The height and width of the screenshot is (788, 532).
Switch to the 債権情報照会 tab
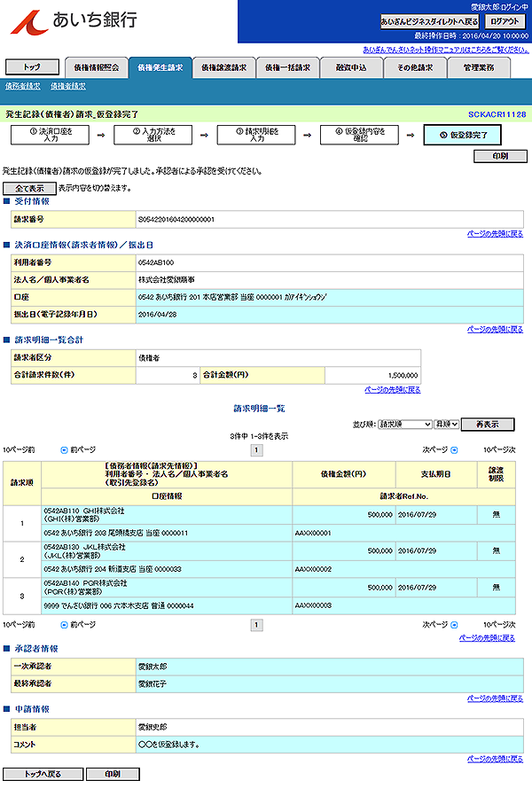[96, 67]
